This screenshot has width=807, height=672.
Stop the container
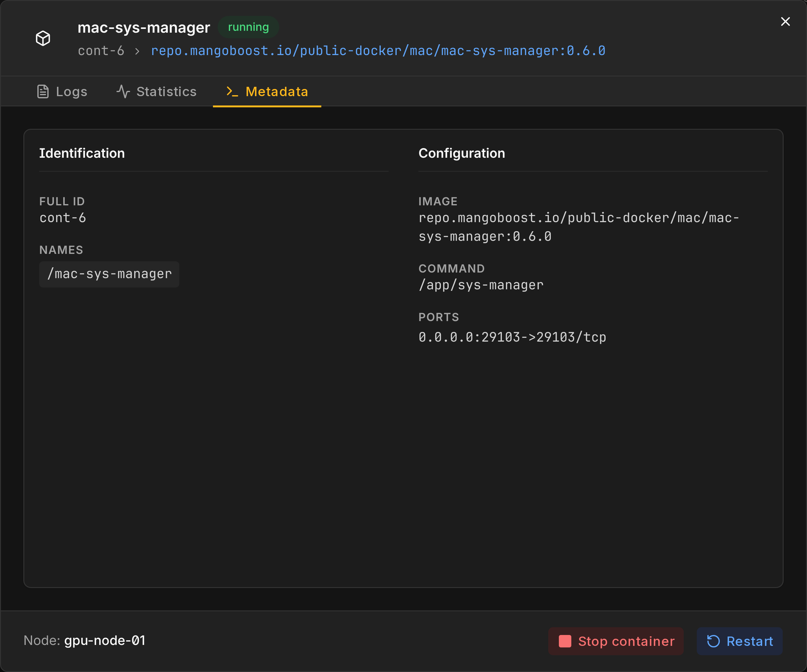[616, 641]
